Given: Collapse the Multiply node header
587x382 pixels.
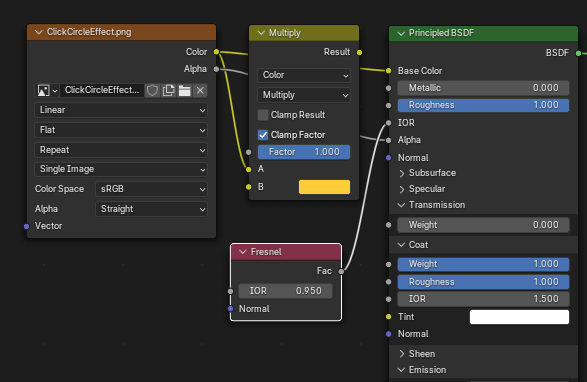Looking at the screenshot, I should coord(261,33).
